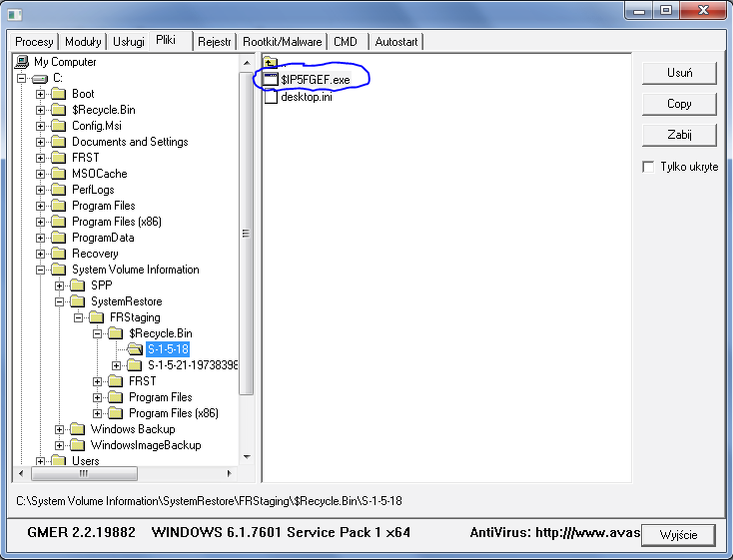Click the Usuń button

click(679, 73)
